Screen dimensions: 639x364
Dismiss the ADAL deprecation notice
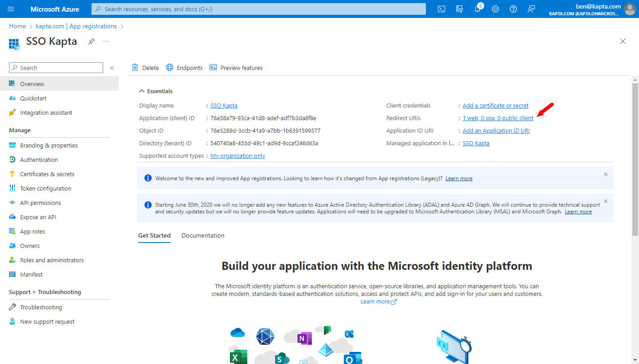pyautogui.click(x=606, y=201)
